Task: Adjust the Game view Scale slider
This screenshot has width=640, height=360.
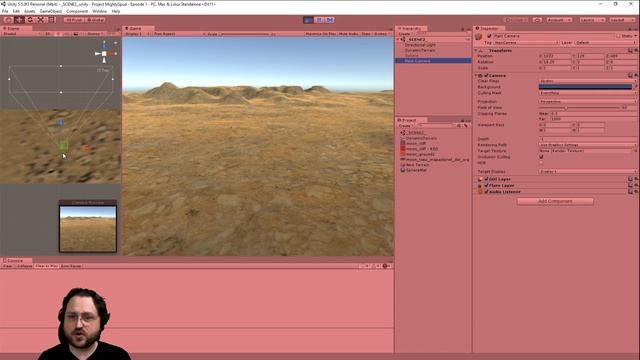Action: pyautogui.click(x=245, y=34)
